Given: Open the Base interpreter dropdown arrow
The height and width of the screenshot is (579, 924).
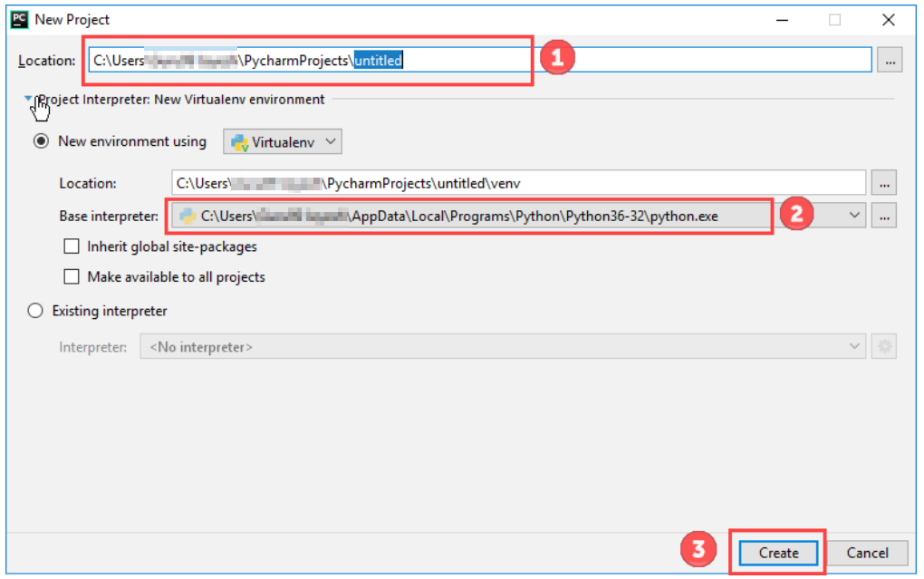Looking at the screenshot, I should [x=854, y=216].
